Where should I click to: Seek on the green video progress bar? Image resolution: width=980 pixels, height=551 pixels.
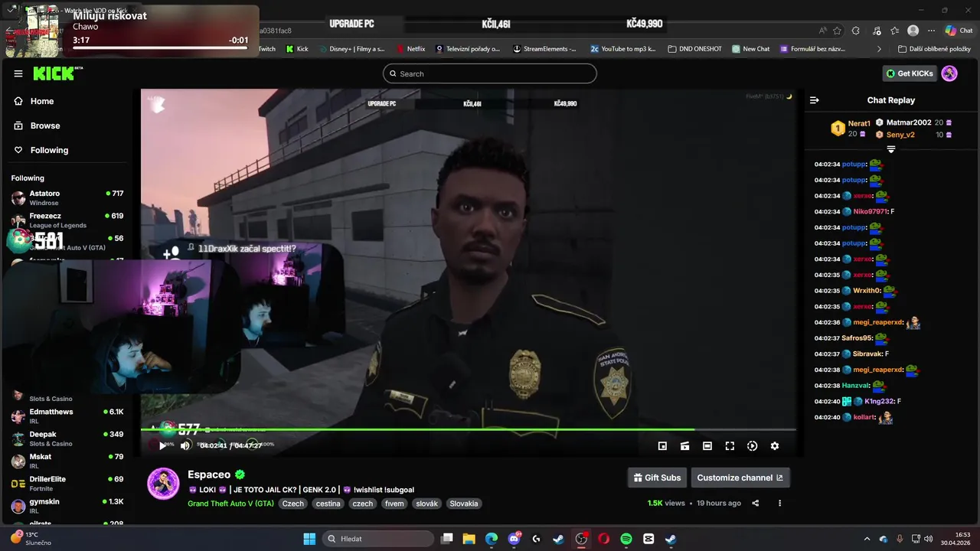(x=468, y=429)
